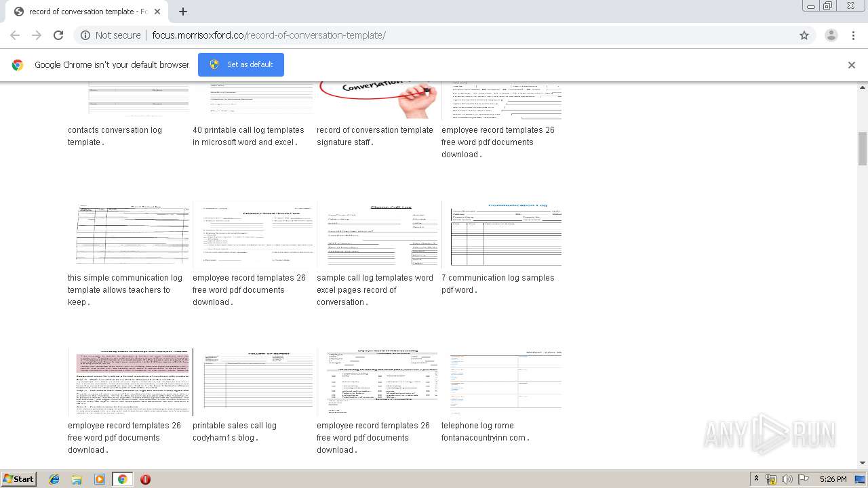Click the page vertical scrollbar thumb
The width and height of the screenshot is (868, 488).
click(x=863, y=148)
